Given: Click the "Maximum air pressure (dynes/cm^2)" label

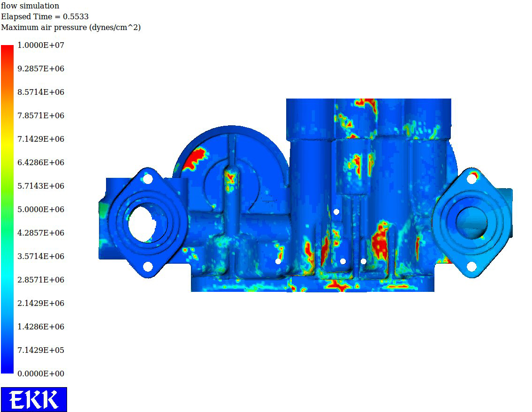Looking at the screenshot, I should [71, 28].
